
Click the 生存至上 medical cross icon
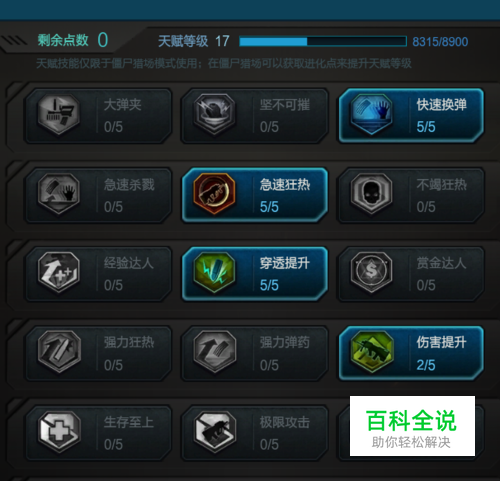[x=59, y=431]
